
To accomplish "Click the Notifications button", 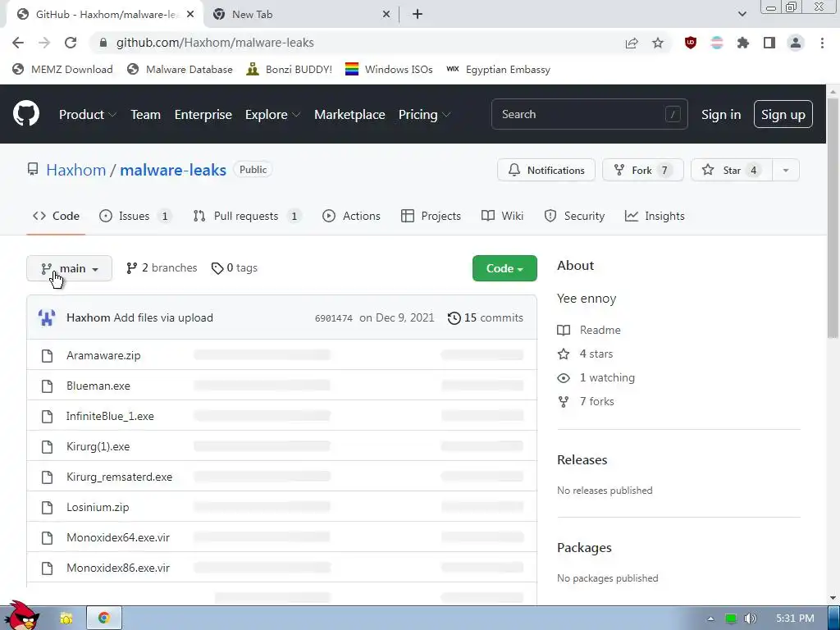I will pyautogui.click(x=546, y=171).
